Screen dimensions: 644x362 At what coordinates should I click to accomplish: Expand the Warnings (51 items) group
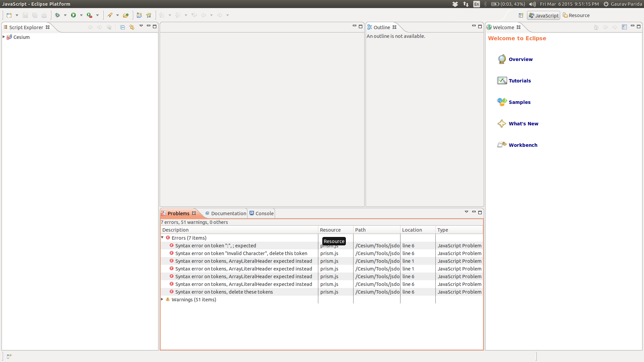tap(162, 299)
